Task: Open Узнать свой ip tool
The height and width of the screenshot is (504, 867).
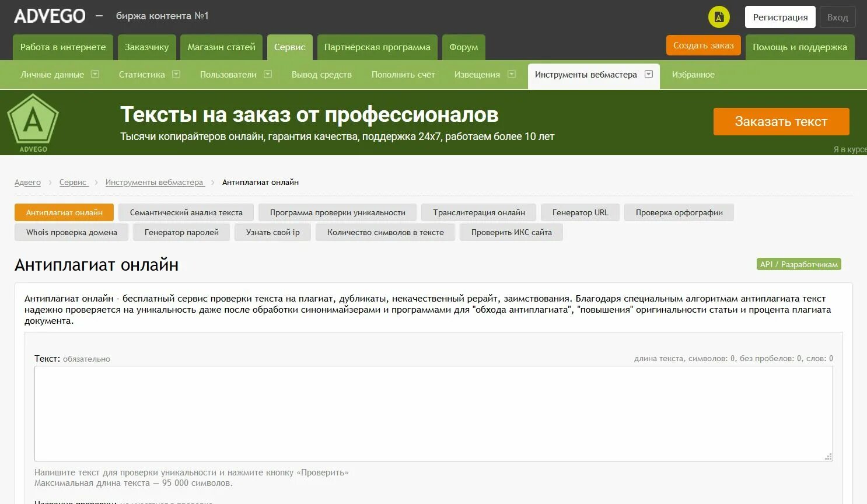Action: pyautogui.click(x=273, y=232)
